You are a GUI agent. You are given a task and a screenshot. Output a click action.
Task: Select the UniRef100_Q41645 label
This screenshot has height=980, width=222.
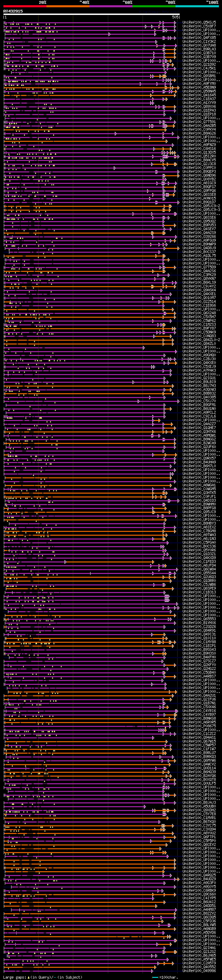pos(199,95)
